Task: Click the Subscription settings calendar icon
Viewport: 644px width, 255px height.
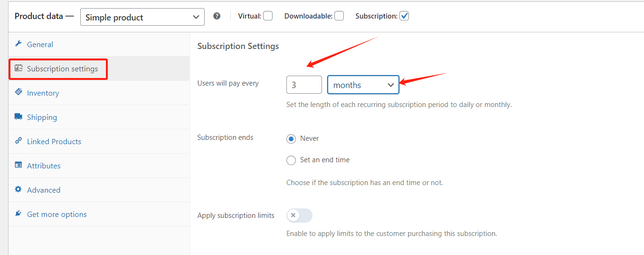Action: click(x=19, y=69)
